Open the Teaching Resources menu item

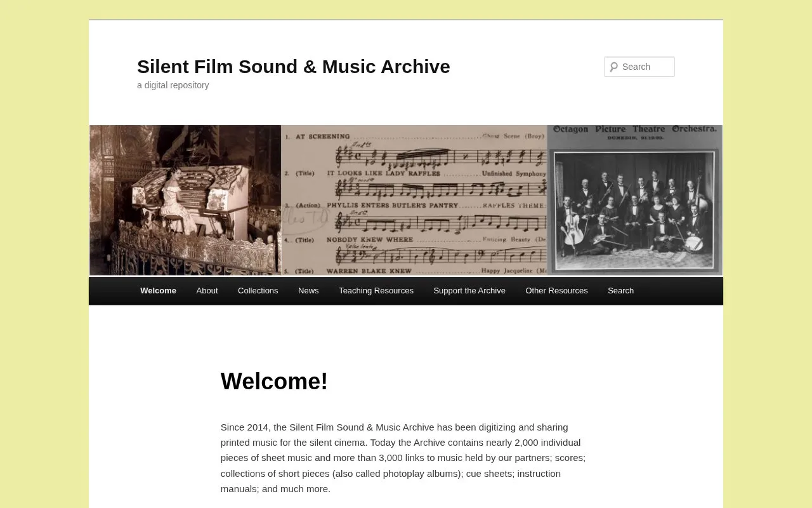[x=376, y=291]
